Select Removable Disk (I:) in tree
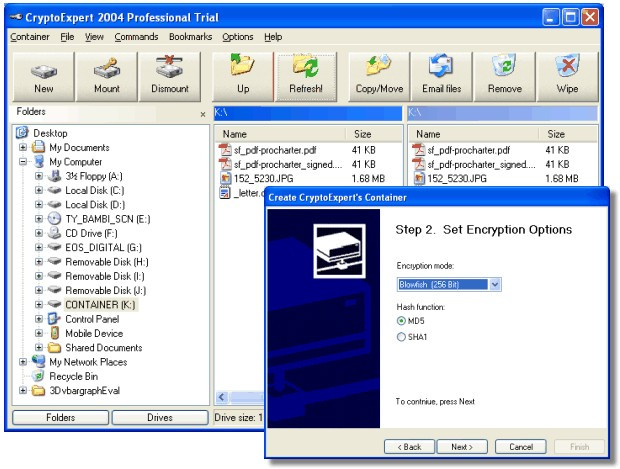Viewport: 620px width, 469px height. pyautogui.click(x=105, y=276)
